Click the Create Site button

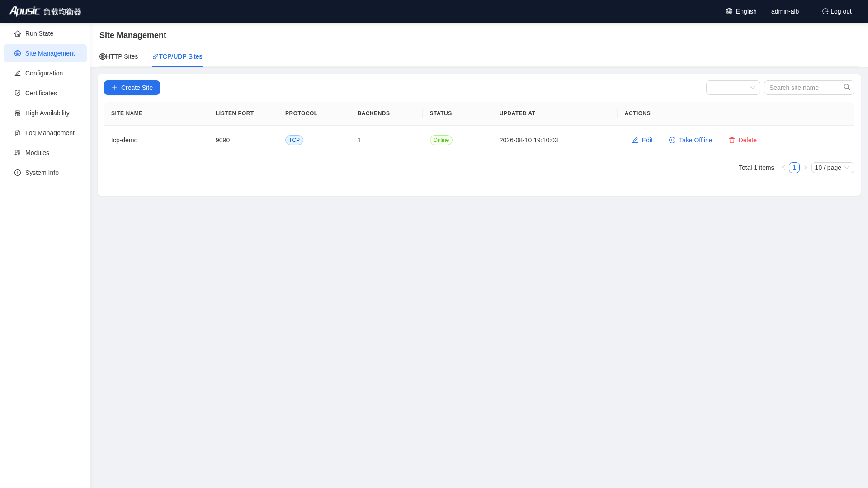point(132,88)
